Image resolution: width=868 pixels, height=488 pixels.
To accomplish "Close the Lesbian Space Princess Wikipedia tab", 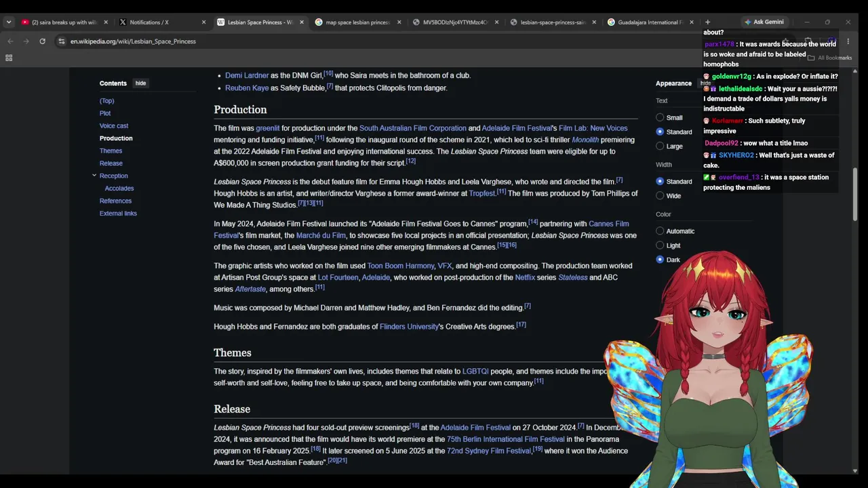I will pos(302,22).
